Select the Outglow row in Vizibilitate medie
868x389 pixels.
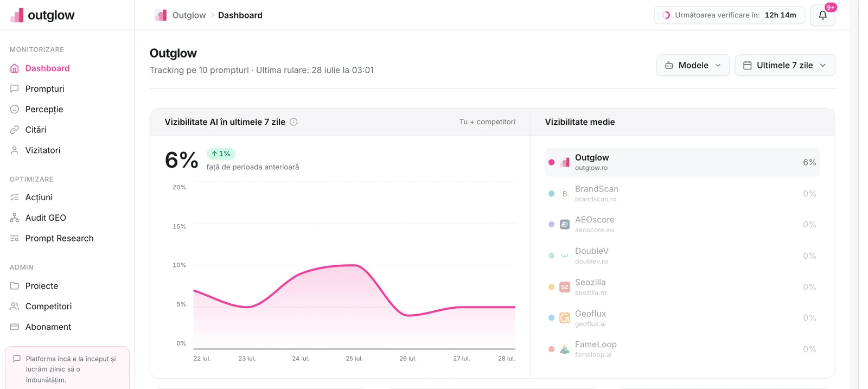(682, 162)
